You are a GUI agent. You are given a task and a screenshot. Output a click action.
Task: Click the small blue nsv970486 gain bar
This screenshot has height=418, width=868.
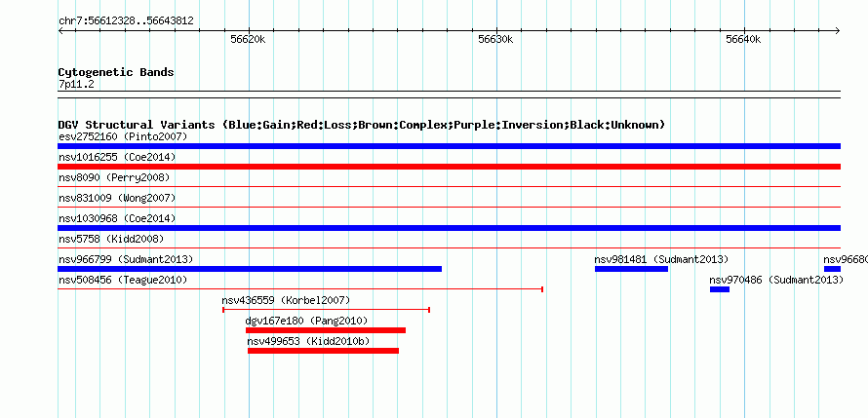point(720,289)
